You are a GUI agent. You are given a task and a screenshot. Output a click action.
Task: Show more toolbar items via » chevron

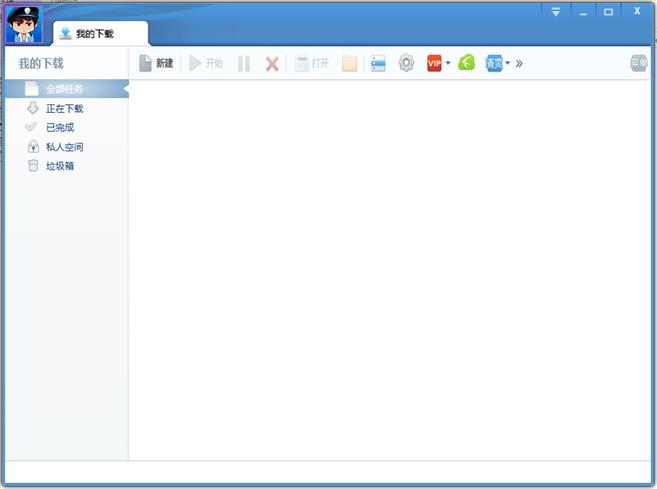pos(519,64)
